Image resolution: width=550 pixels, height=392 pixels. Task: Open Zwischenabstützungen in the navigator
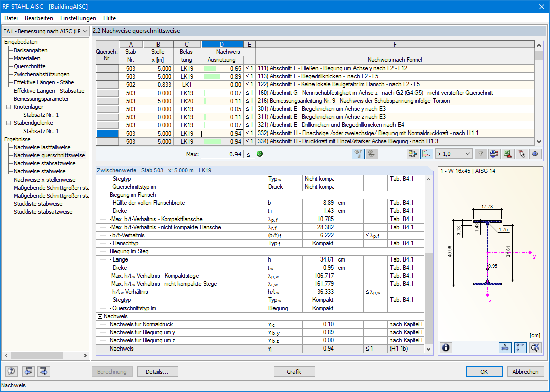click(42, 74)
